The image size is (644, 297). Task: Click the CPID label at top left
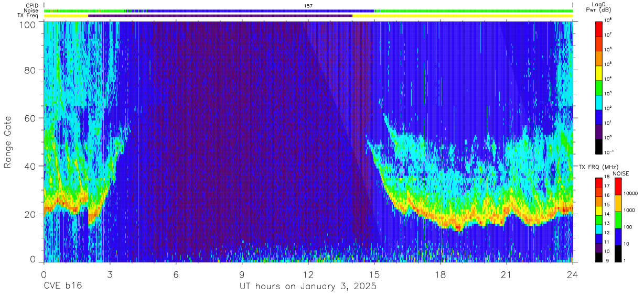click(31, 6)
